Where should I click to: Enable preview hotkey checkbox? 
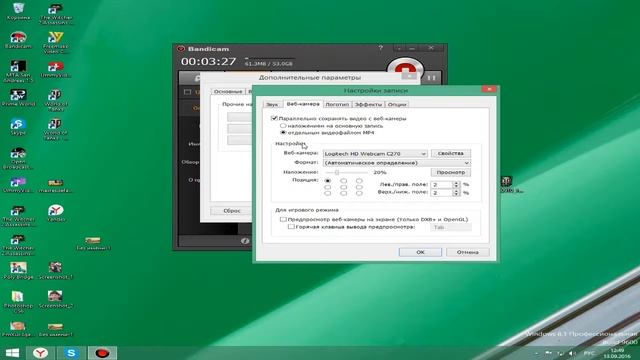[291, 227]
